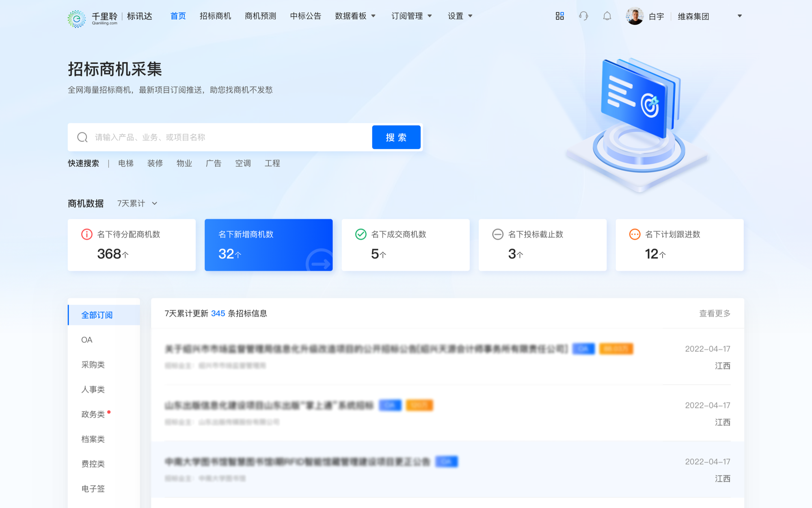Select 电子签 subscription category
The width and height of the screenshot is (812, 508).
pyautogui.click(x=104, y=488)
